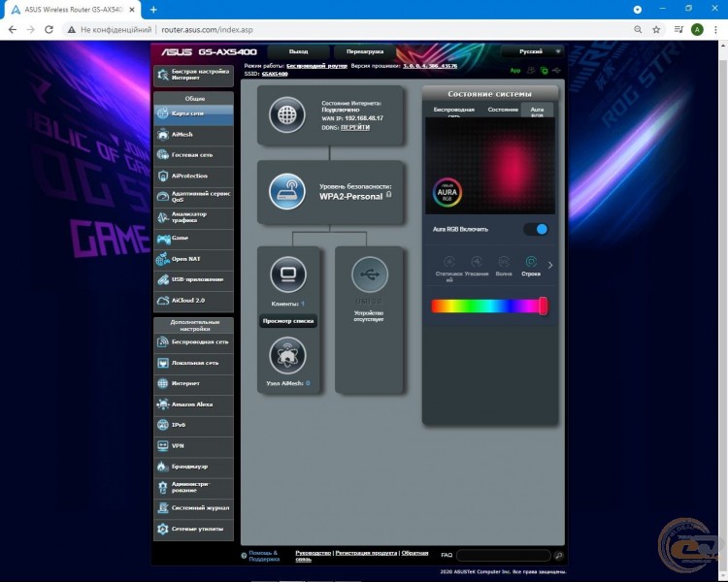Click the browser back arrow

(x=13, y=30)
